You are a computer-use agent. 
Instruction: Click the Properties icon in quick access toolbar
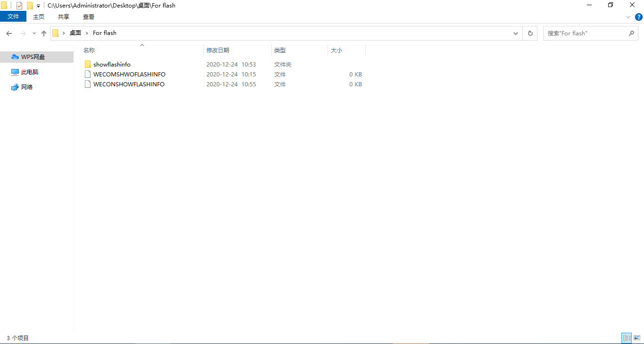pyautogui.click(x=19, y=6)
